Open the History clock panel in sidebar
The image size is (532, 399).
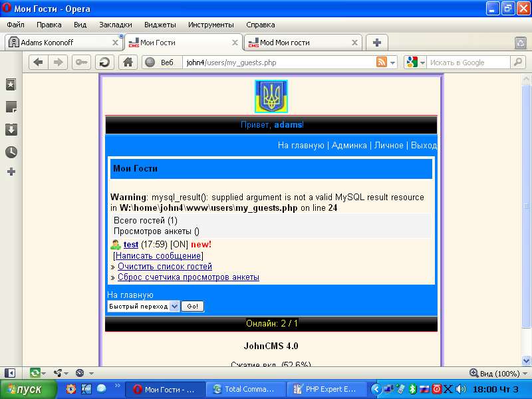tap(11, 152)
